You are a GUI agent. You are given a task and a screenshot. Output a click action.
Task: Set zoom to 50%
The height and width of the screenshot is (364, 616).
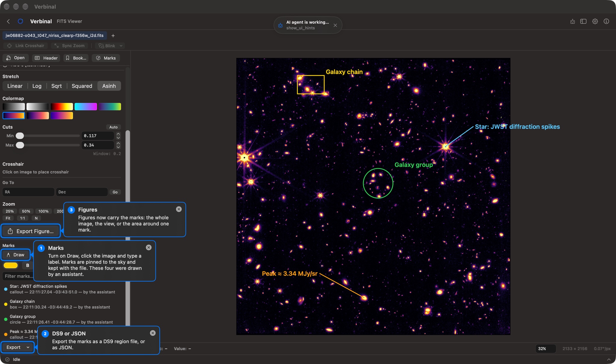pyautogui.click(x=26, y=211)
